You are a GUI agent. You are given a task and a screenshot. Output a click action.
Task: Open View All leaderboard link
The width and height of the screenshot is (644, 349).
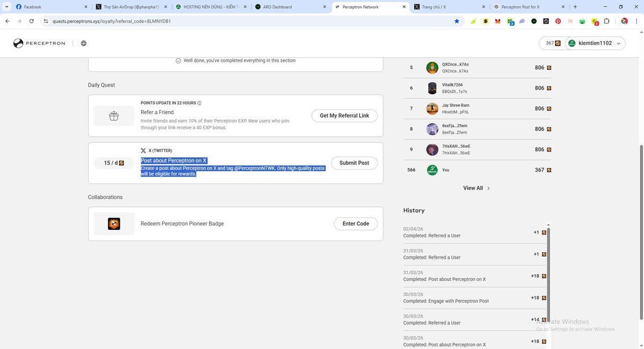click(x=477, y=188)
